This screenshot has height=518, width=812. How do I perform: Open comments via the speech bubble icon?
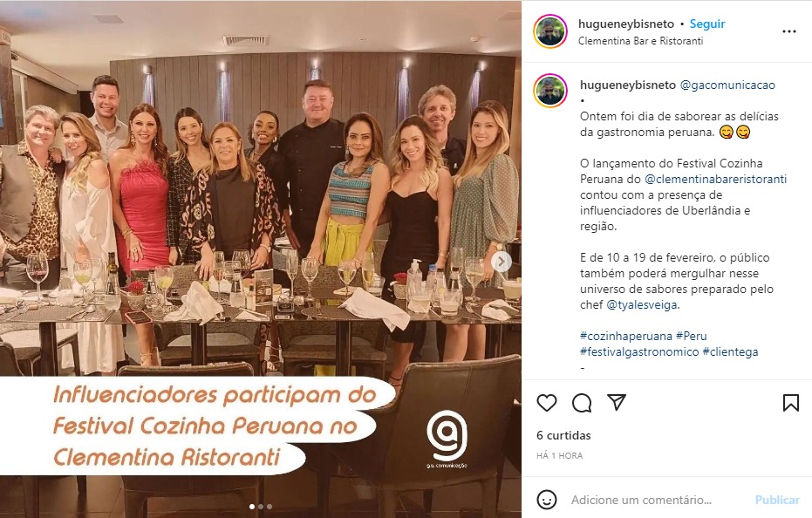pyautogui.click(x=582, y=403)
